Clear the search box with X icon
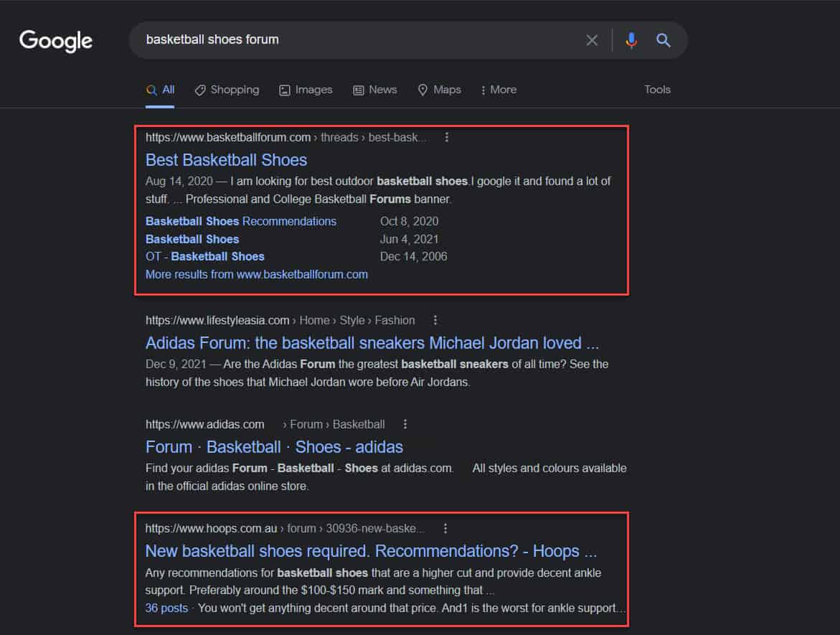 [x=592, y=40]
